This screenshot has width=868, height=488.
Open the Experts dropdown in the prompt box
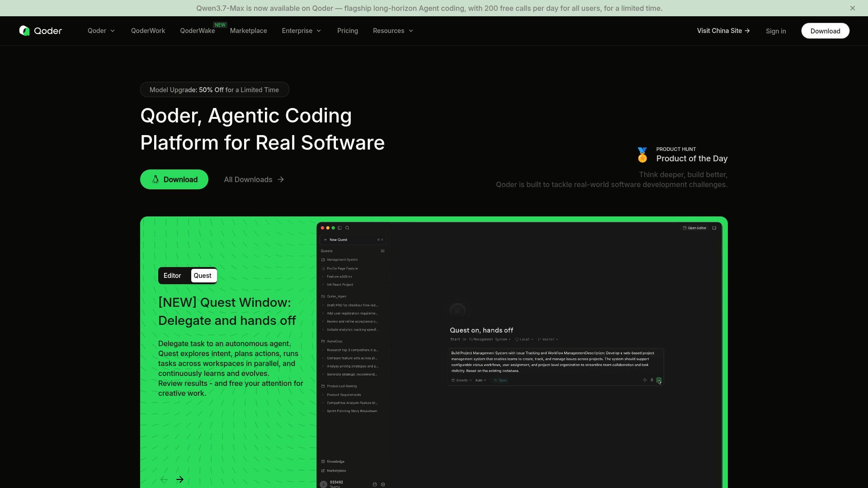coord(462,380)
